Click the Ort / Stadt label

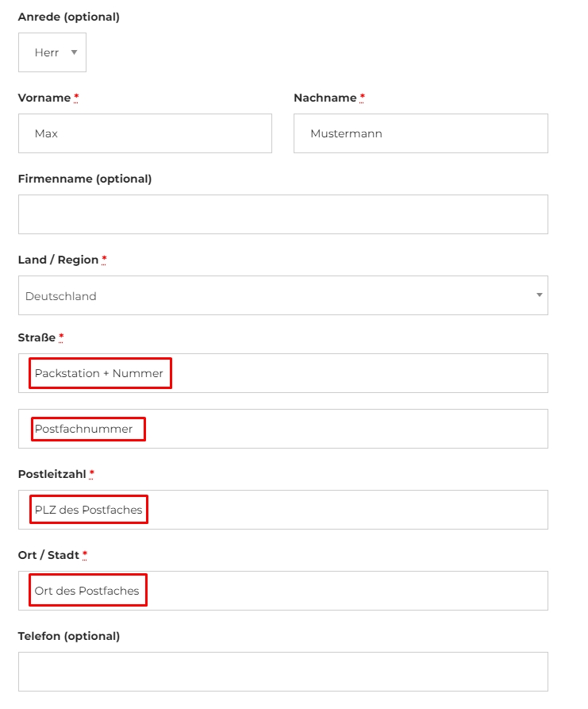48,555
